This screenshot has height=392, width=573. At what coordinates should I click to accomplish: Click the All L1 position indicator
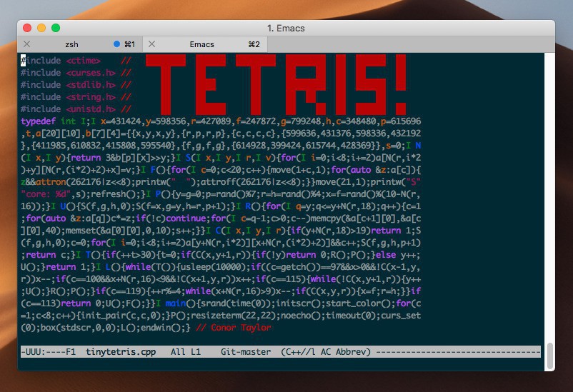click(x=186, y=352)
